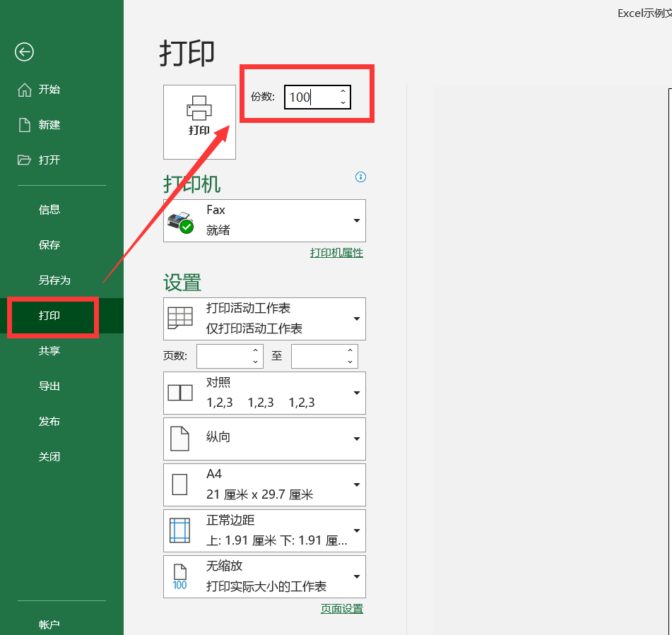Open the page setup link
This screenshot has height=635, width=672.
coord(342,608)
